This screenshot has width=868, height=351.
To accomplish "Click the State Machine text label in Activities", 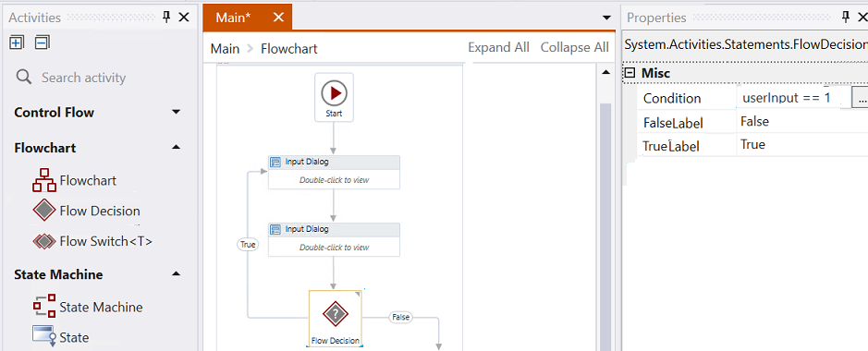I will coord(101,307).
